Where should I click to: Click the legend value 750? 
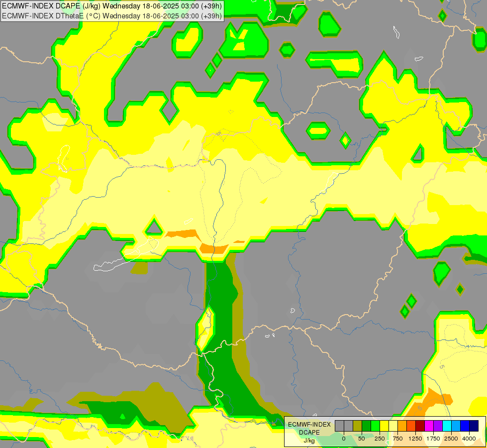pos(397,439)
